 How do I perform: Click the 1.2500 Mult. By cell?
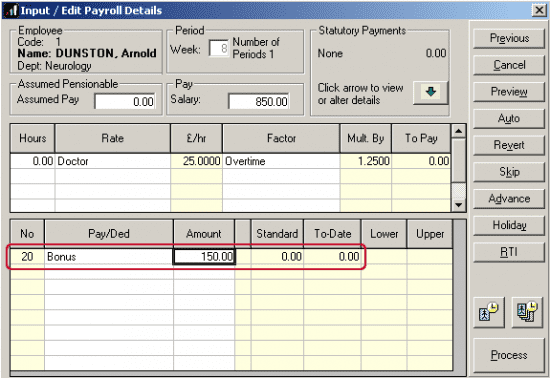(365, 161)
